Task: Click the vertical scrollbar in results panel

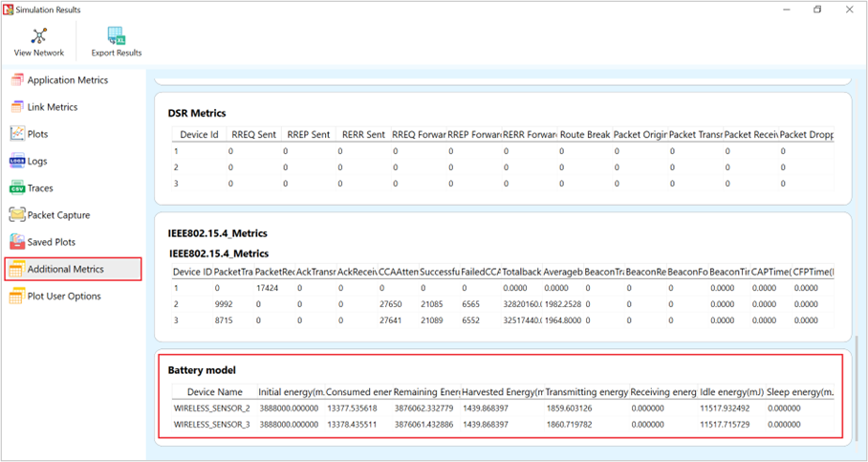Action: tap(857, 383)
